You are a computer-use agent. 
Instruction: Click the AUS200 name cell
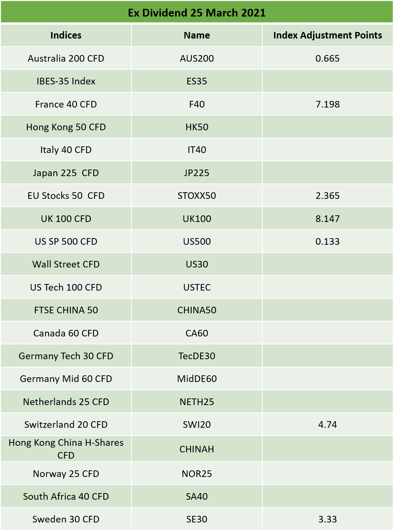click(x=197, y=58)
